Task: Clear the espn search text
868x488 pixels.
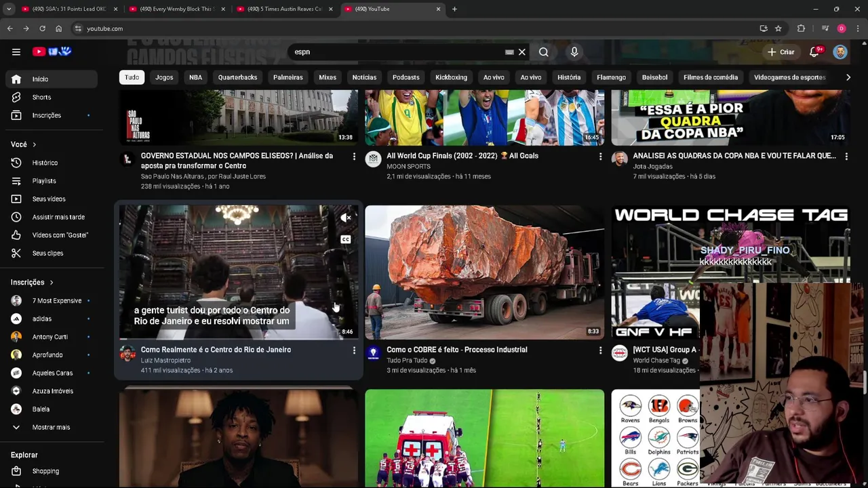Action: (x=522, y=52)
